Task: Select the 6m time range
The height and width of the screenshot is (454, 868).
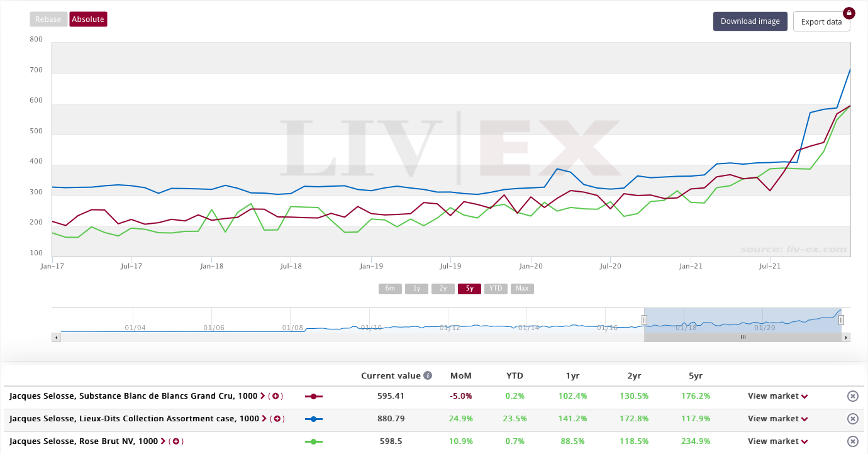Action: pos(390,289)
